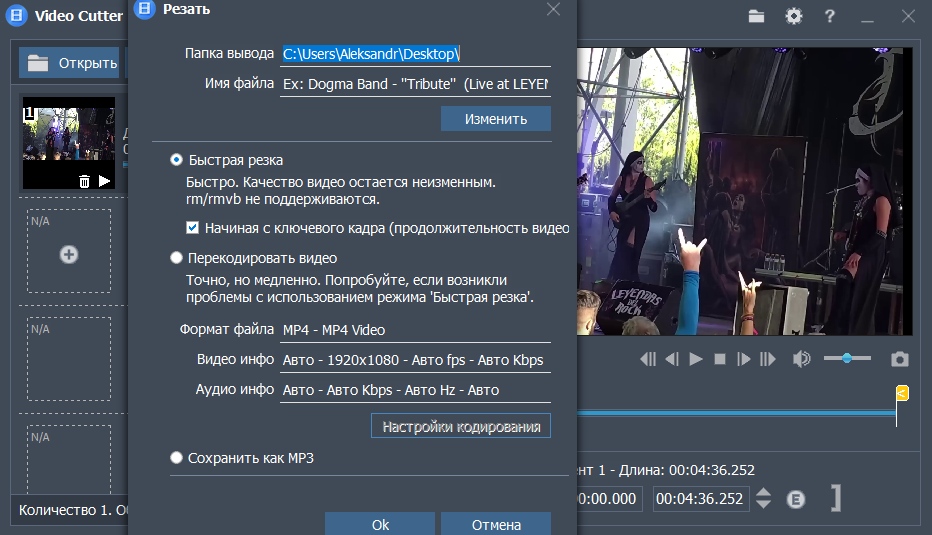Click the 'Папка вывода' path input field

click(x=414, y=54)
